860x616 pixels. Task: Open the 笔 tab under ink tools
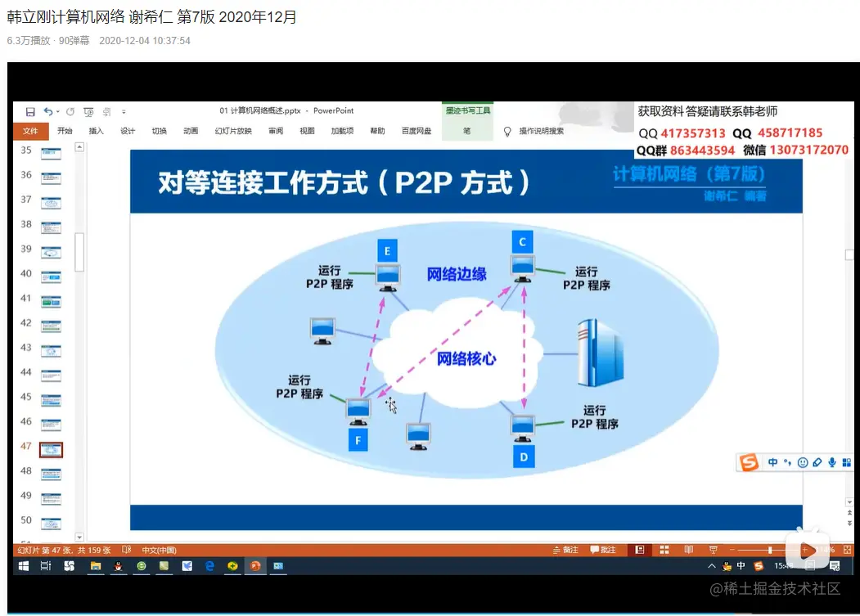[466, 131]
